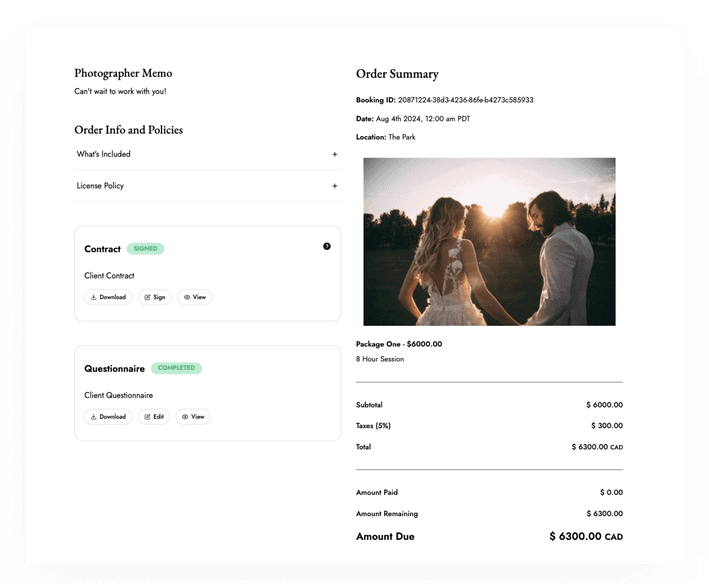Image resolution: width=709 pixels, height=584 pixels.
Task: Click the 8 Hour Session text
Action: [380, 359]
